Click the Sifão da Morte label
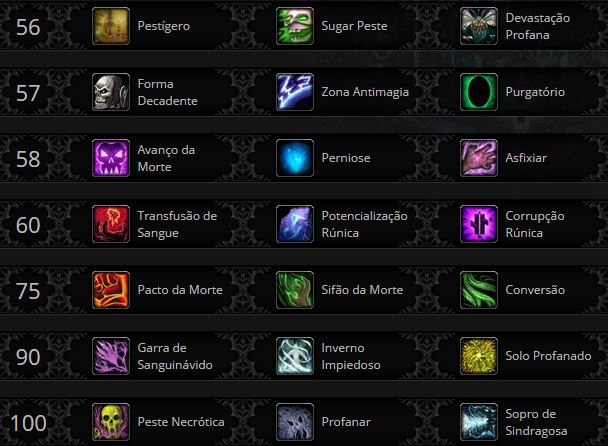 tap(362, 290)
